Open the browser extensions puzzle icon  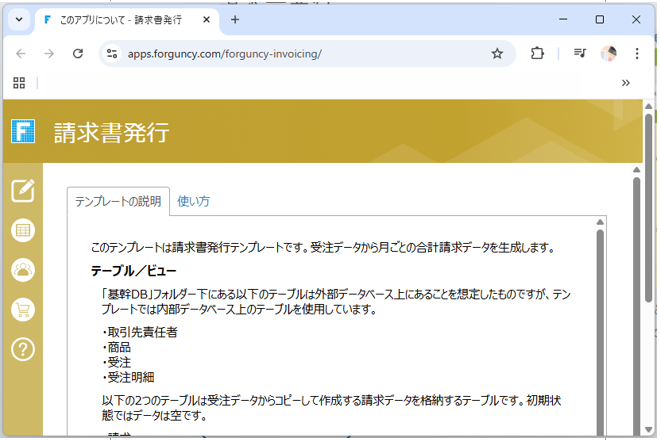click(x=537, y=54)
